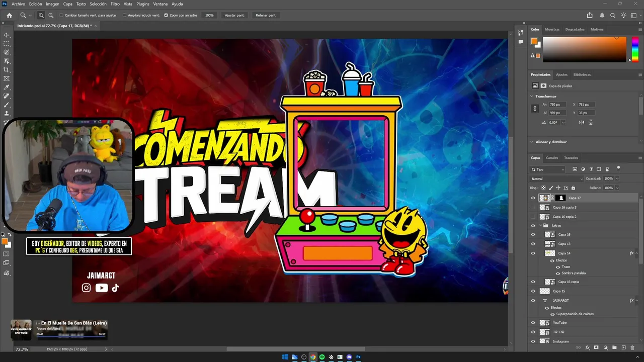Screen dimensions: 644x362
Task: Show the Capa 16 copia 3 layer
Action: click(x=533, y=207)
